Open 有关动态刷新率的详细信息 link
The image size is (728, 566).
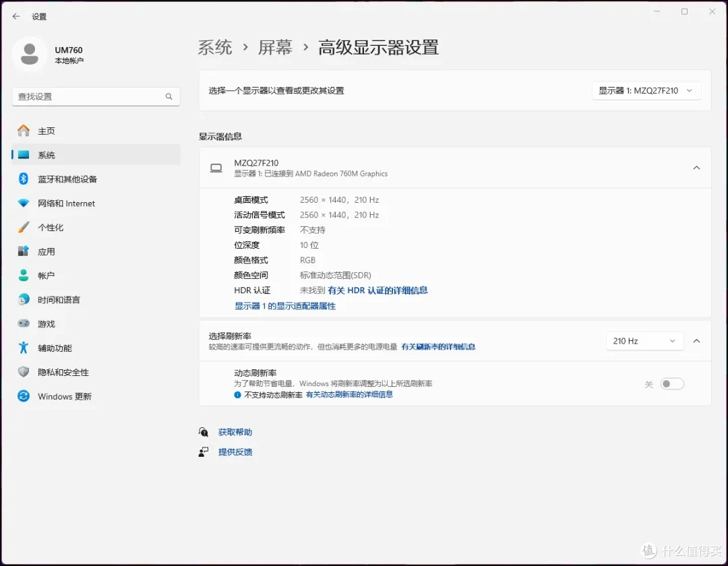[x=349, y=394]
